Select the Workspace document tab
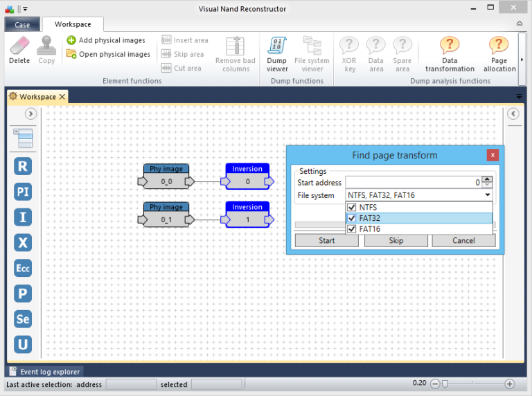532x396 pixels. pyautogui.click(x=37, y=97)
